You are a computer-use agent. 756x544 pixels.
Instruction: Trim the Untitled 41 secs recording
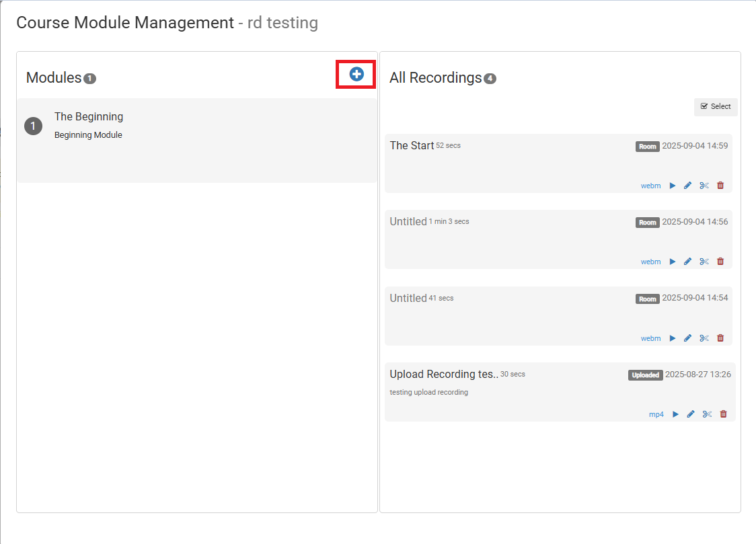[704, 338]
